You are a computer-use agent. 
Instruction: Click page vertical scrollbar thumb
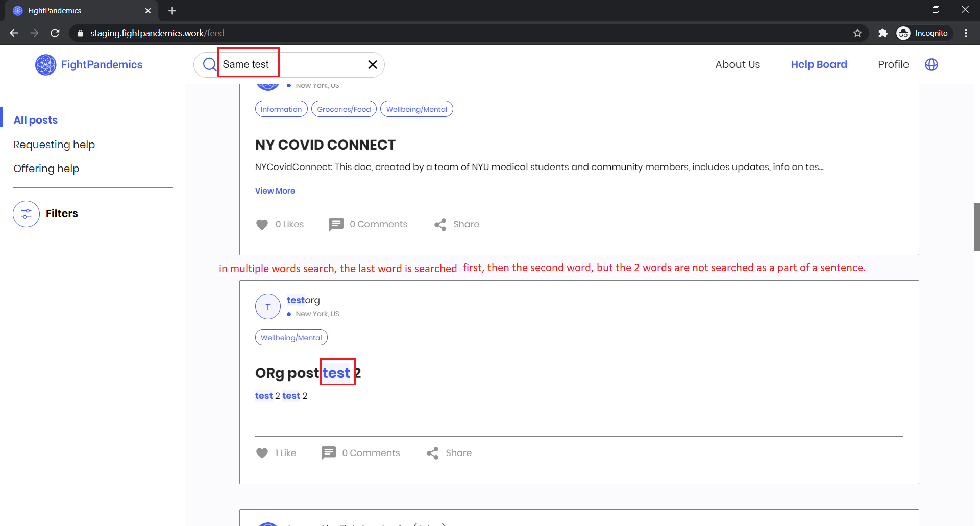click(x=976, y=227)
